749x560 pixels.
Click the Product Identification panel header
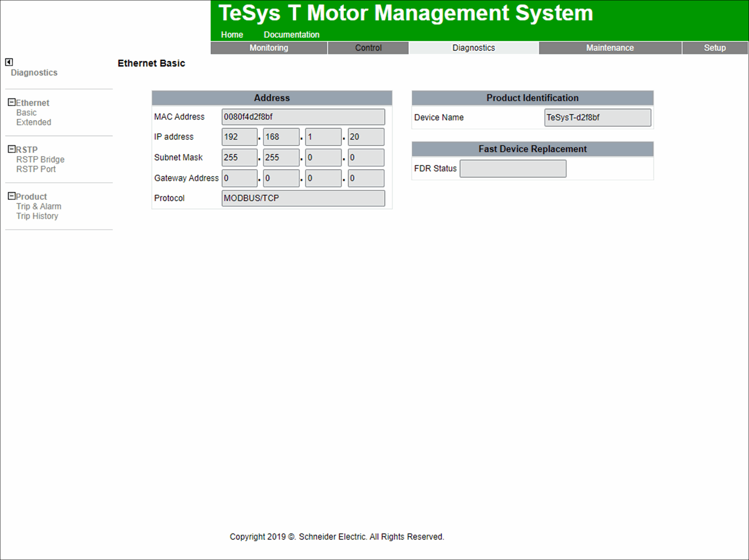click(x=533, y=98)
